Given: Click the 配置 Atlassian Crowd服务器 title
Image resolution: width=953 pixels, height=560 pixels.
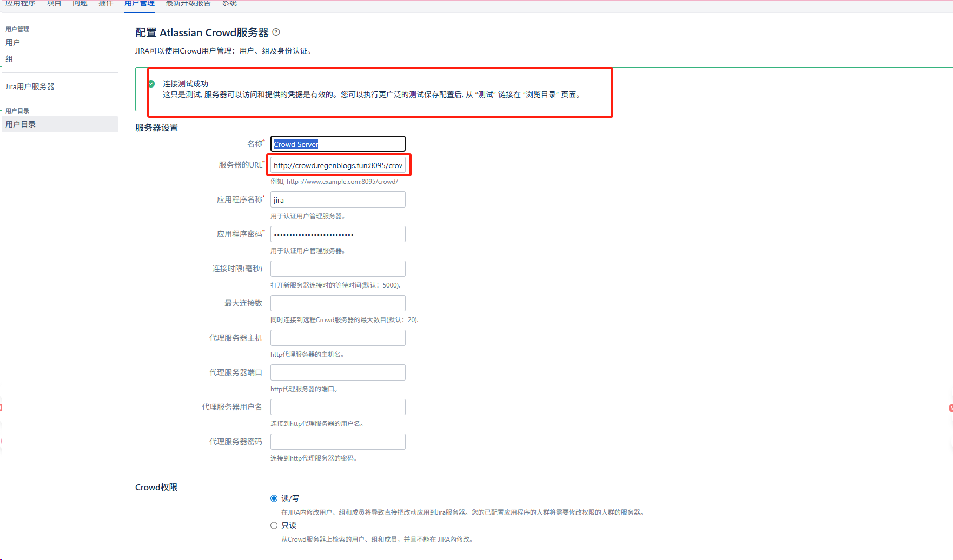Looking at the screenshot, I should [x=202, y=32].
